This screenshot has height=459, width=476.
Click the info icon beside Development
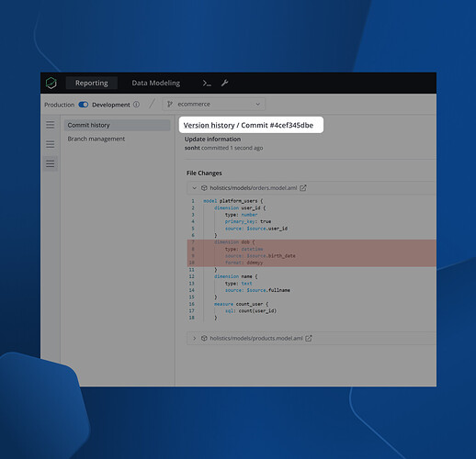(137, 105)
